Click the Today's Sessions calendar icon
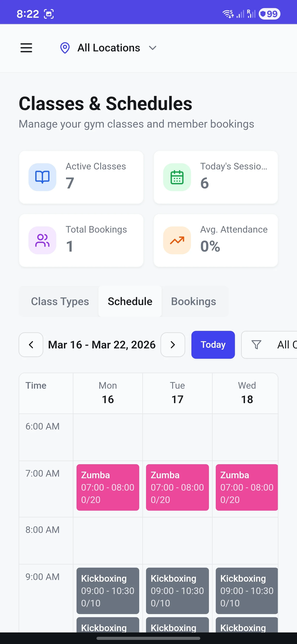Viewport: 297px width, 644px height. coord(177,177)
